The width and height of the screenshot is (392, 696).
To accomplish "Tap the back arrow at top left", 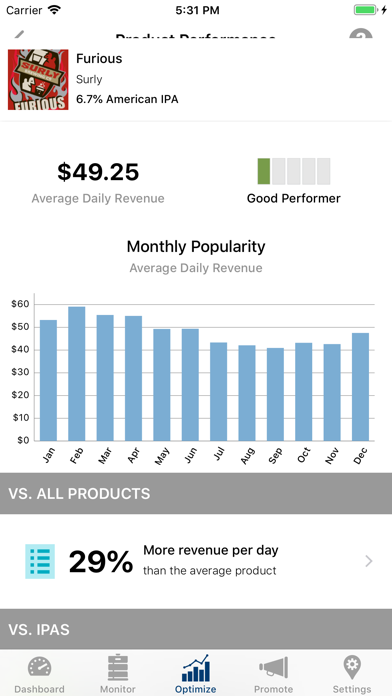I will tap(19, 35).
